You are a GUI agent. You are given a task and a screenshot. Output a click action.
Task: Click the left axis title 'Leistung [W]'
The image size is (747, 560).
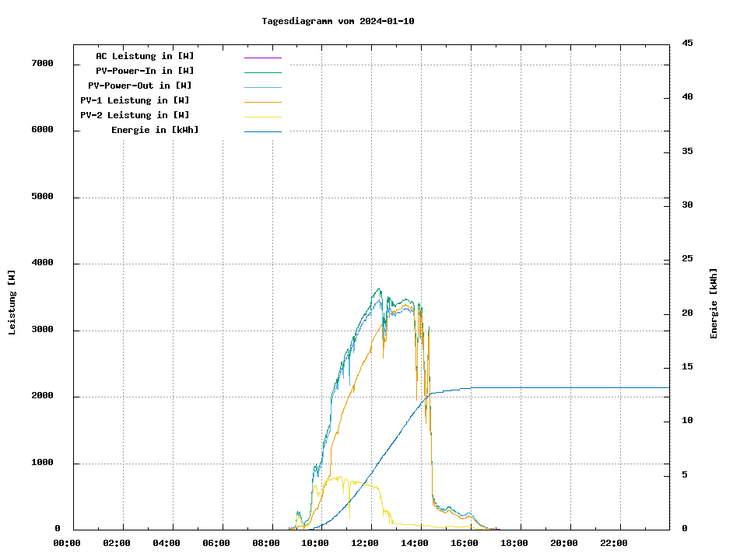pyautogui.click(x=12, y=303)
